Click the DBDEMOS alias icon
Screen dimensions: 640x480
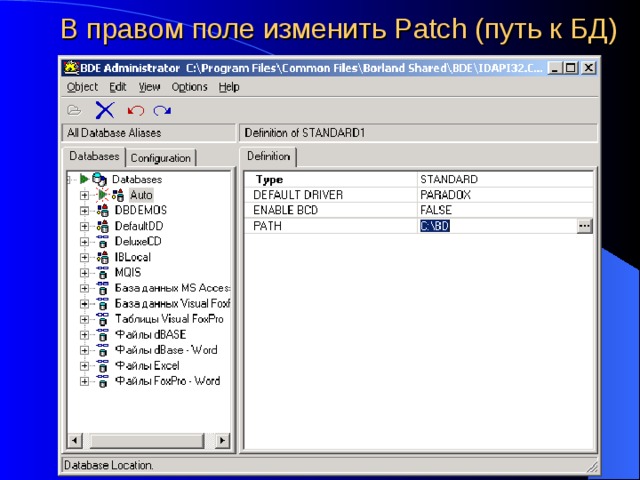[103, 210]
